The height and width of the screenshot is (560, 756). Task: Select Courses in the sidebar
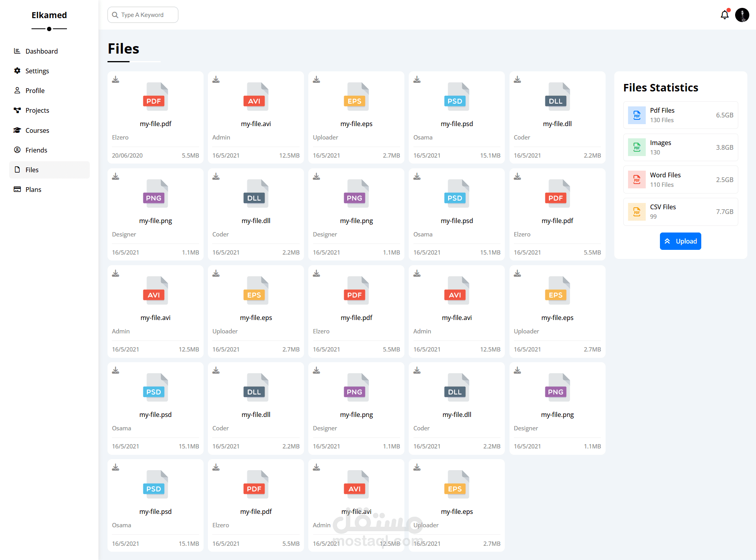coord(37,130)
